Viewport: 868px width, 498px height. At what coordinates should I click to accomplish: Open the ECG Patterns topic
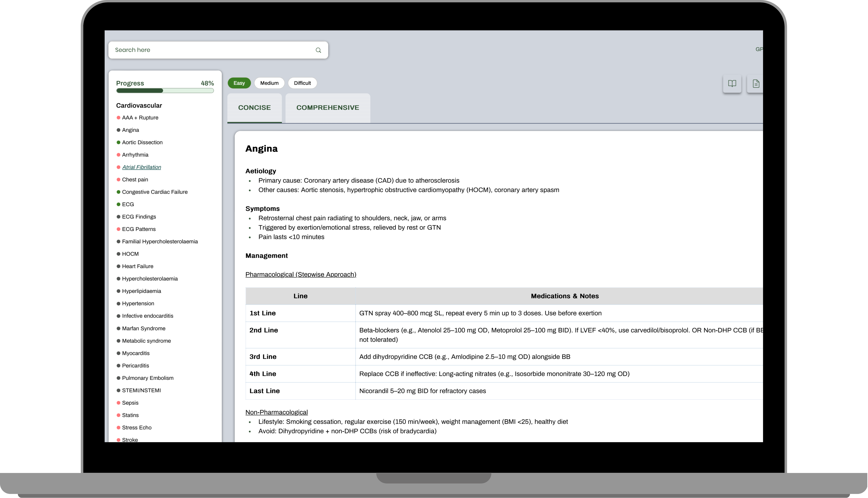pos(139,229)
